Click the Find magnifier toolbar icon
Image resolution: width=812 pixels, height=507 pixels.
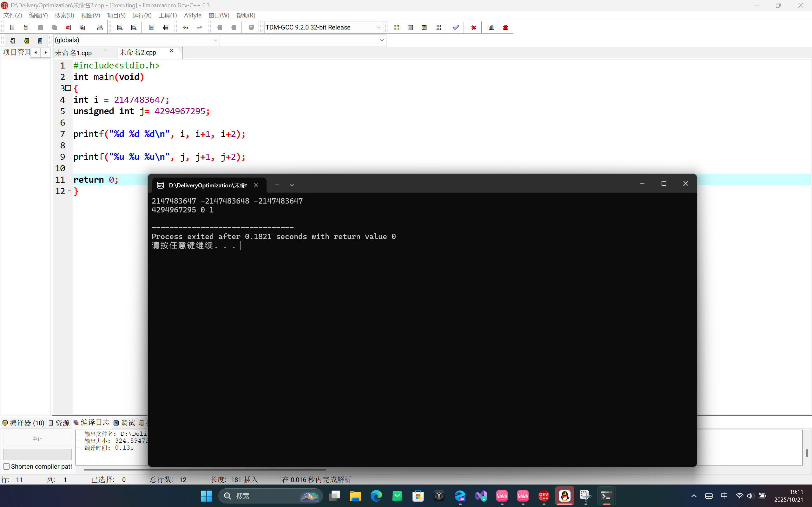[x=120, y=28]
